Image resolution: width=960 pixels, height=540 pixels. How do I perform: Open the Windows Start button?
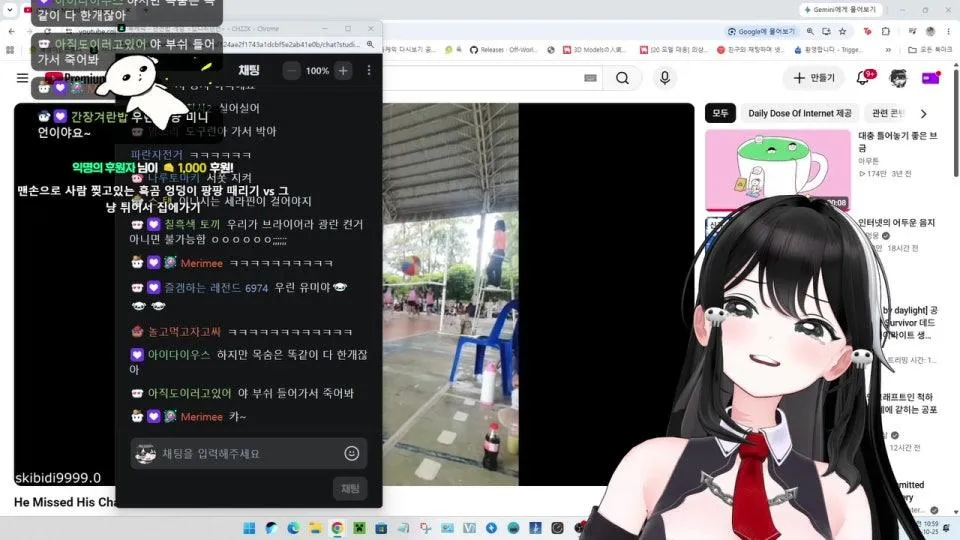[x=249, y=528]
